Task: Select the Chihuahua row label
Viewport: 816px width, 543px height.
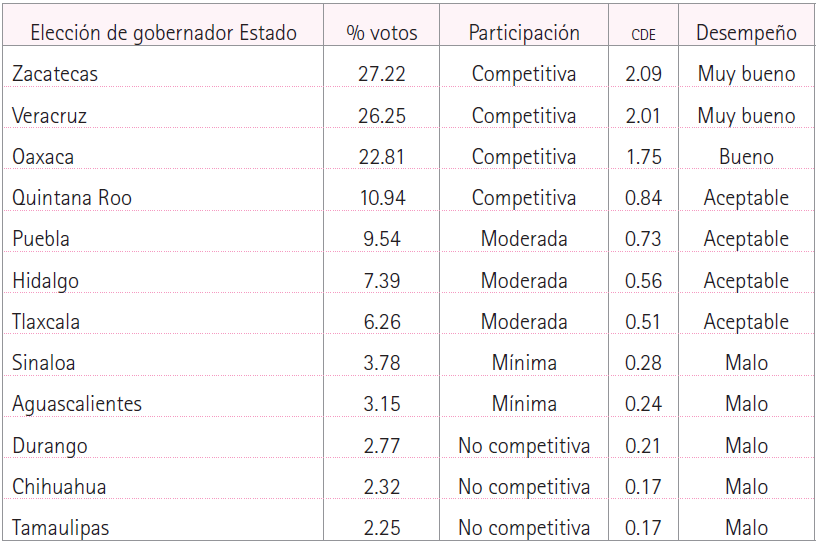Action: tap(59, 487)
